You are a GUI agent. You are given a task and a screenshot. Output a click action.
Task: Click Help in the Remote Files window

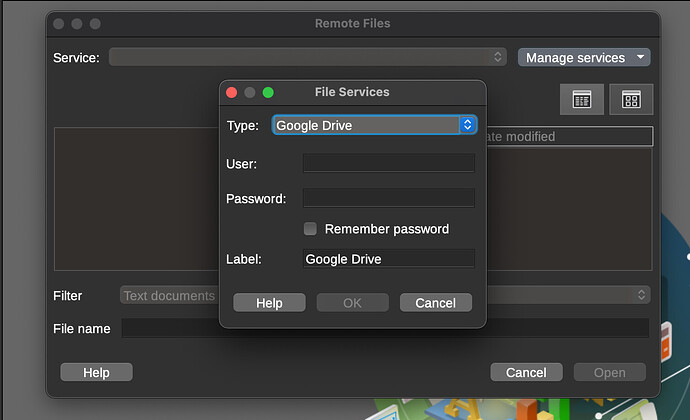tap(96, 372)
